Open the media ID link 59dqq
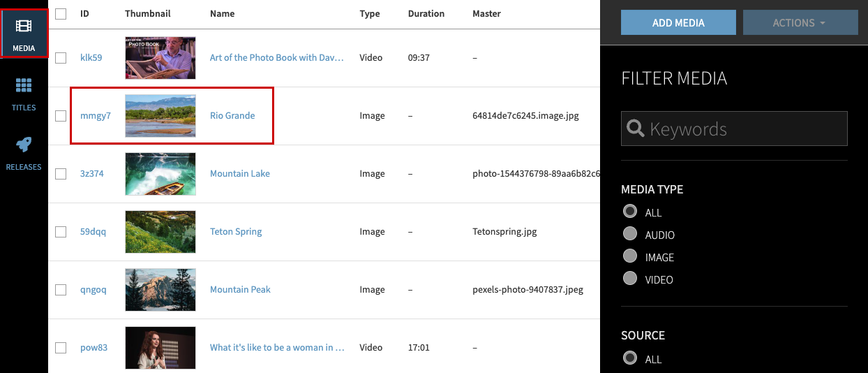Image resolution: width=868 pixels, height=373 pixels. click(93, 231)
